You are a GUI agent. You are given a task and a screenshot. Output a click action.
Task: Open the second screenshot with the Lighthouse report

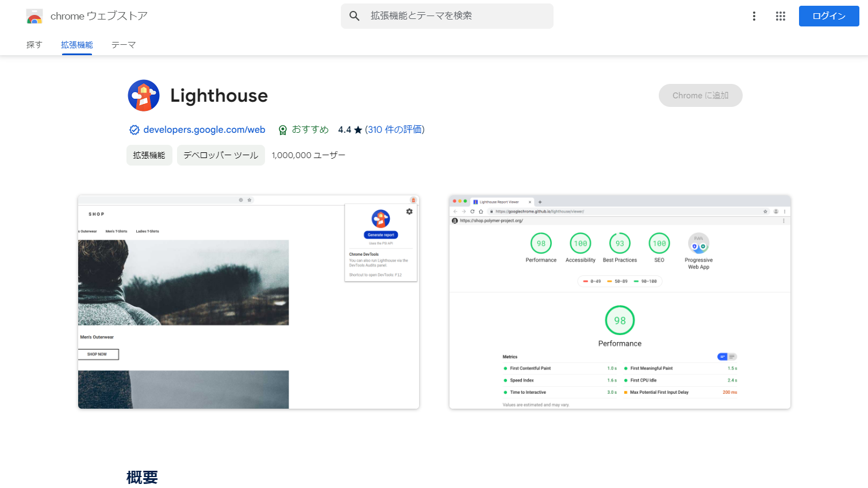(620, 302)
